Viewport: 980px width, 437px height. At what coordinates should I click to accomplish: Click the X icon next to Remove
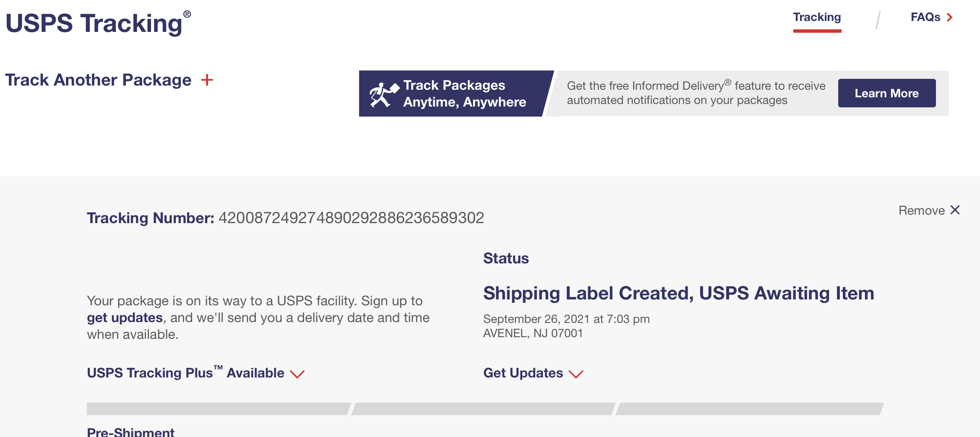[955, 210]
